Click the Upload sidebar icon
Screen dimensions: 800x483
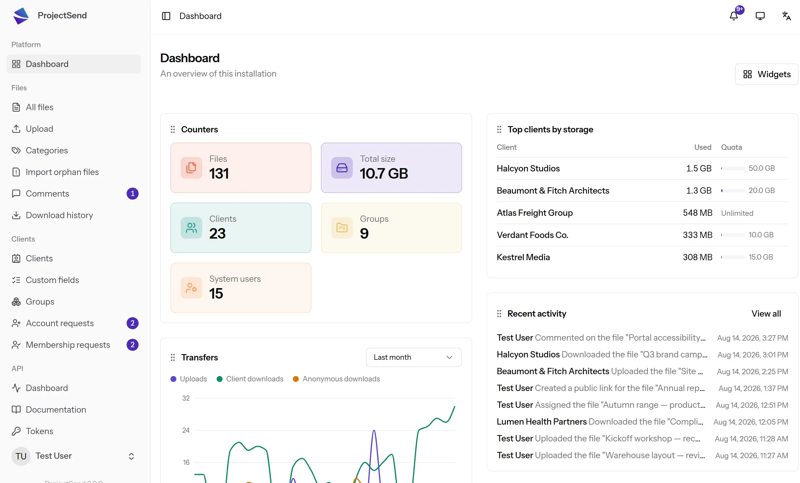pyautogui.click(x=16, y=129)
